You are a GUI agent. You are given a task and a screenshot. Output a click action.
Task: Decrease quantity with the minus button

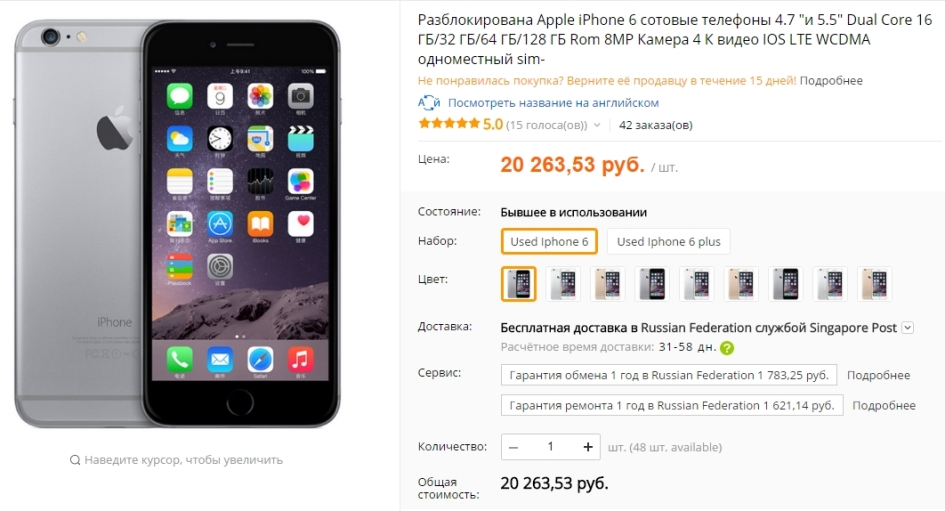click(x=513, y=447)
